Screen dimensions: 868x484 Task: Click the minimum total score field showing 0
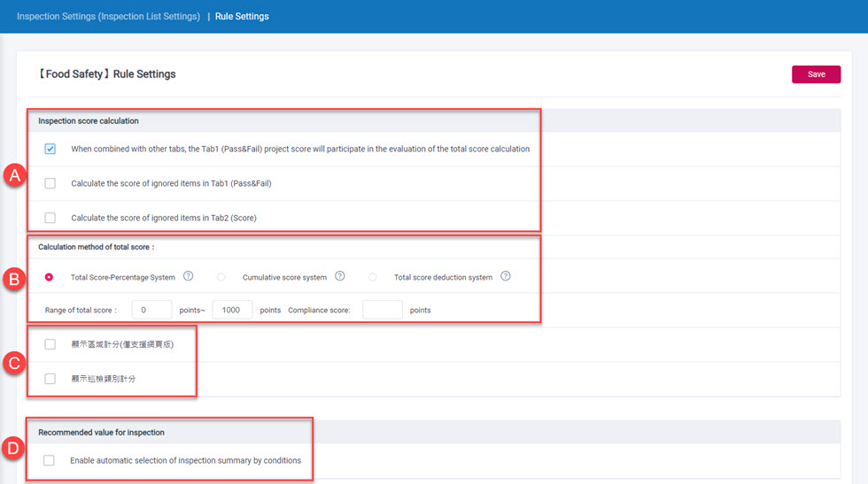[x=151, y=311]
